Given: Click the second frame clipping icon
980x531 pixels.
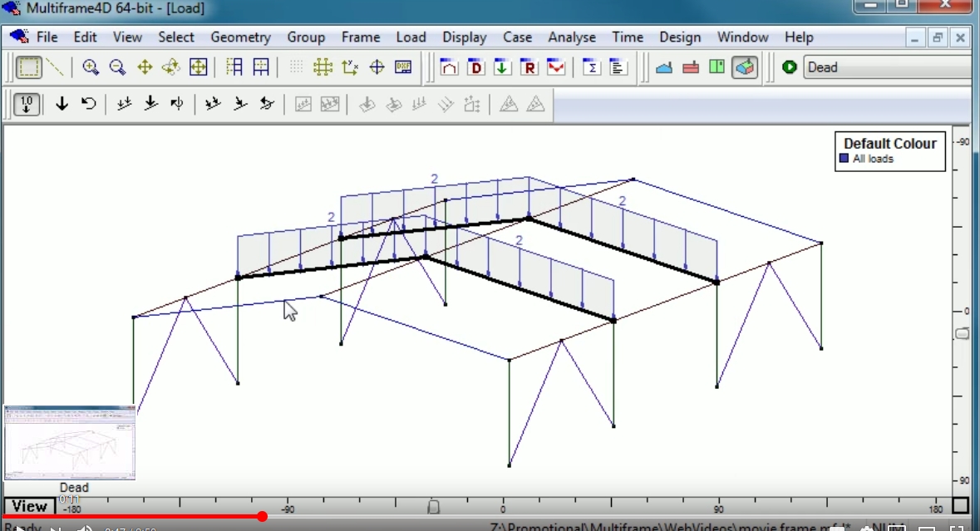Looking at the screenshot, I should coord(261,67).
